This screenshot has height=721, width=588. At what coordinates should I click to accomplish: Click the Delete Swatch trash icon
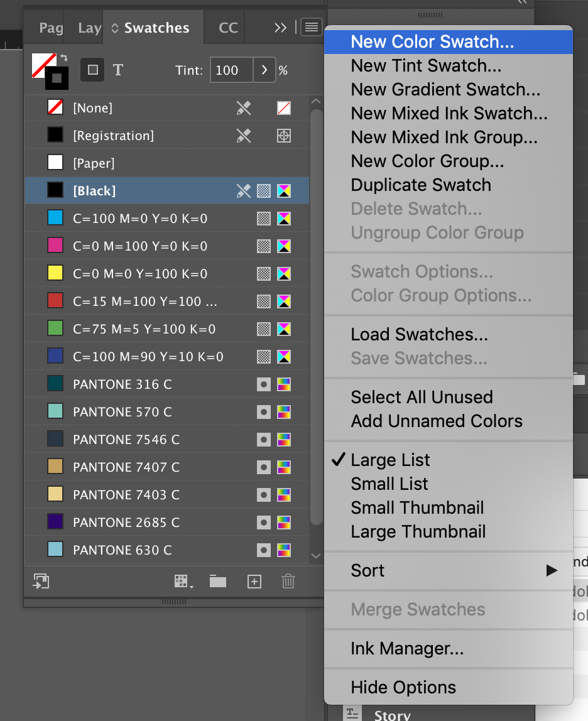288,582
